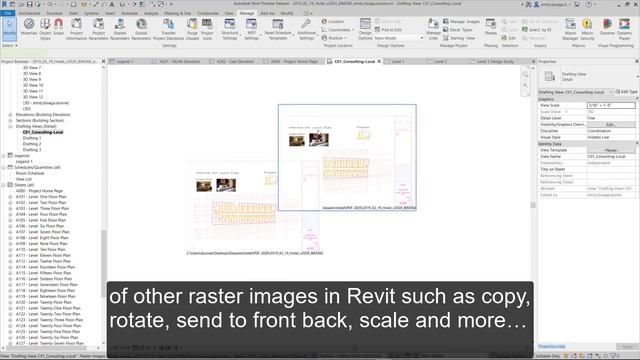Open Additional Settings wrench
Viewport: 640px width, 360px height.
pyautogui.click(x=306, y=29)
